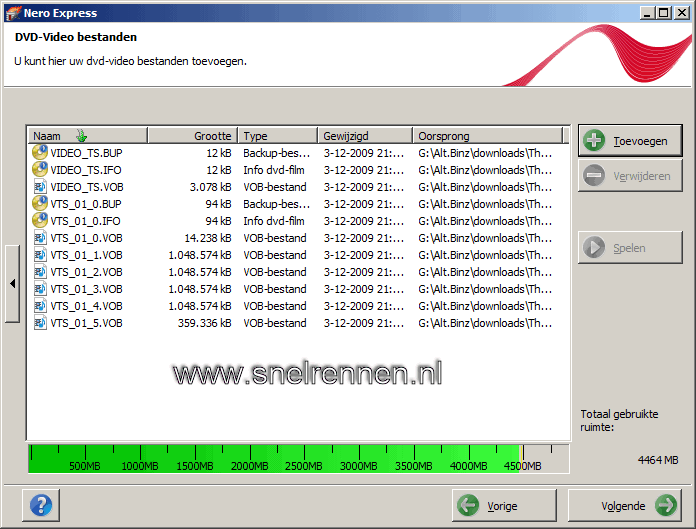Viewport: 696px width, 529px height.
Task: Continue with the Volgende button label
Action: coord(623,506)
